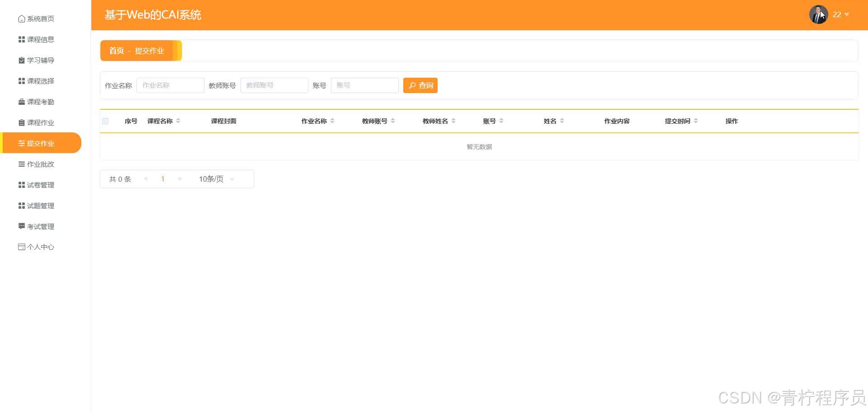
Task: Click the 序号 column header
Action: (131, 121)
